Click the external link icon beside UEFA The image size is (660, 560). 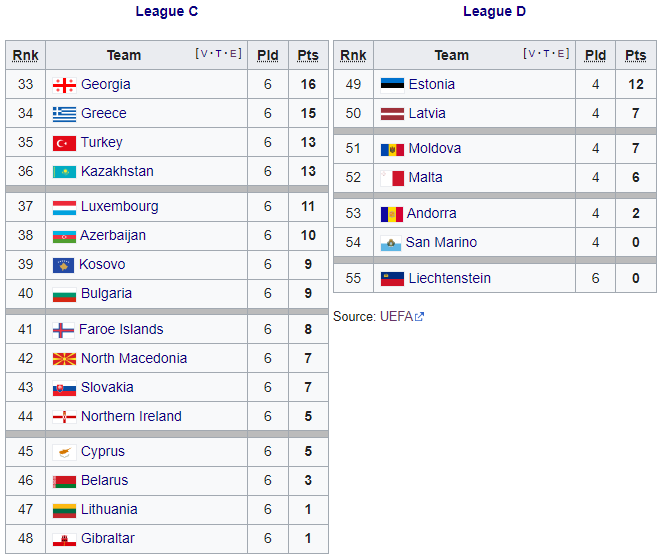click(420, 317)
